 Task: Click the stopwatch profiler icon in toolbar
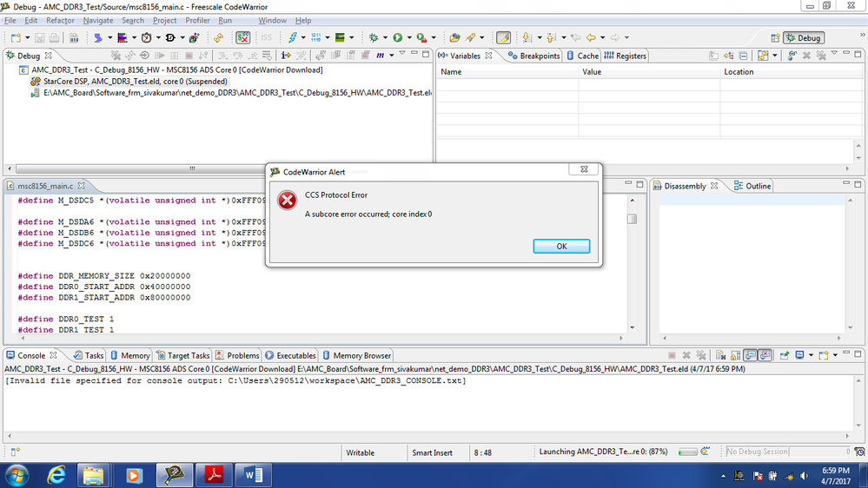(x=146, y=37)
